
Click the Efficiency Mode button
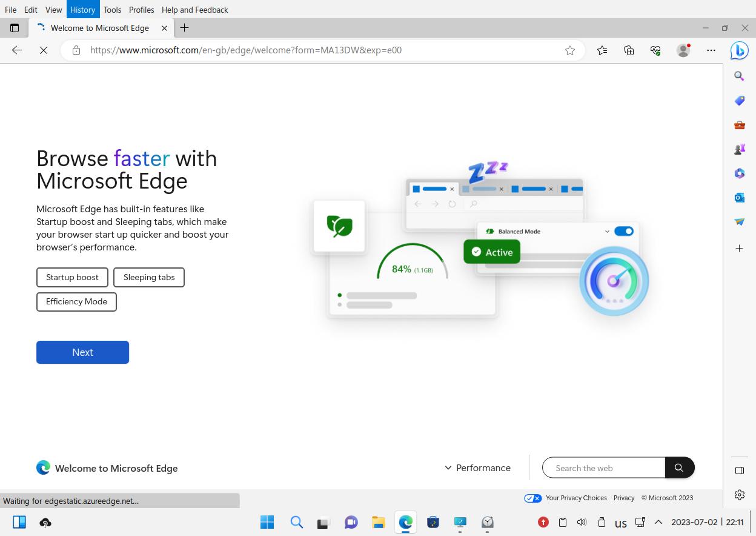pyautogui.click(x=76, y=301)
